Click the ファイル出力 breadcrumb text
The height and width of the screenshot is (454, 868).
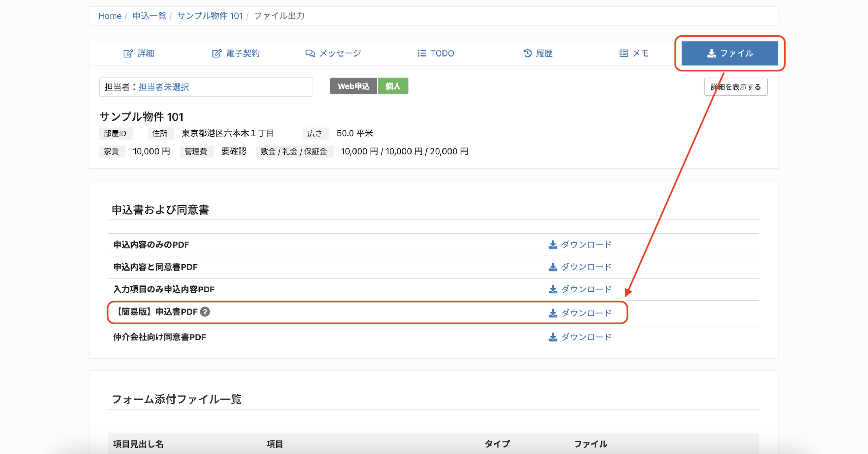(279, 16)
